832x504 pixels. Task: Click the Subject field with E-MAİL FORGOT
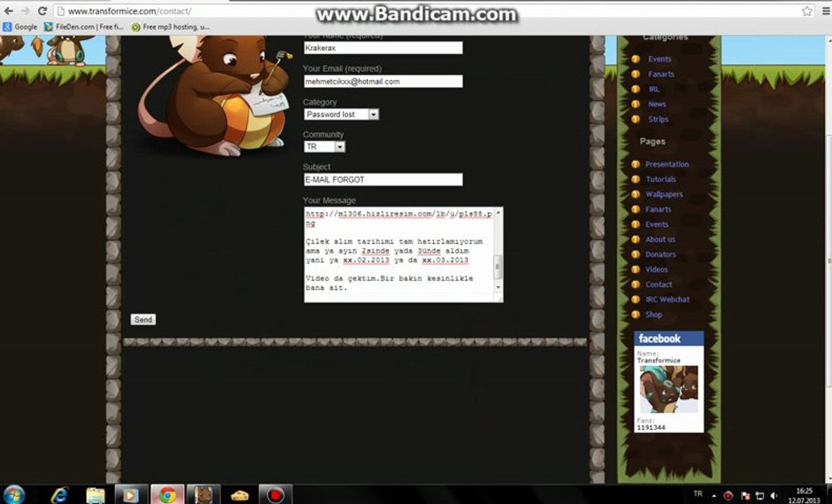coord(383,180)
